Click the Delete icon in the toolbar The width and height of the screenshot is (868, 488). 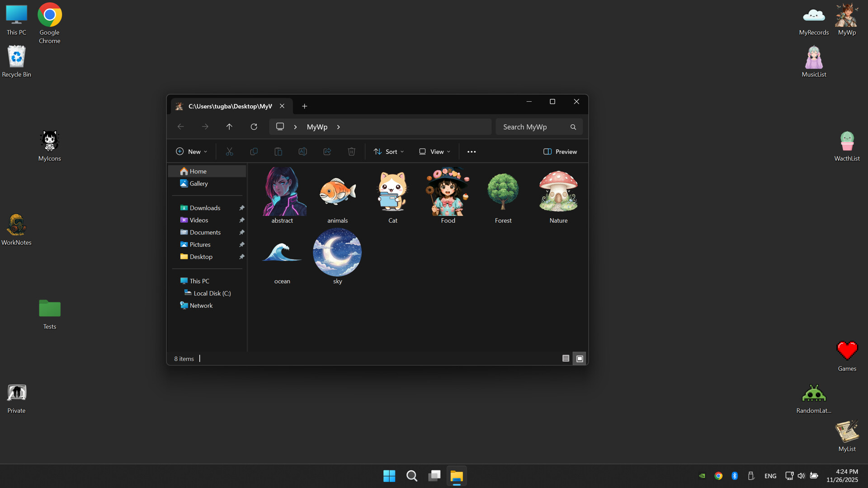click(x=351, y=151)
